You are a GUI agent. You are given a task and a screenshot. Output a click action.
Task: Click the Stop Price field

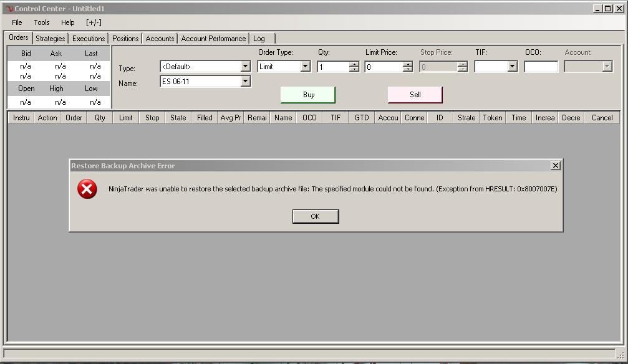(438, 67)
